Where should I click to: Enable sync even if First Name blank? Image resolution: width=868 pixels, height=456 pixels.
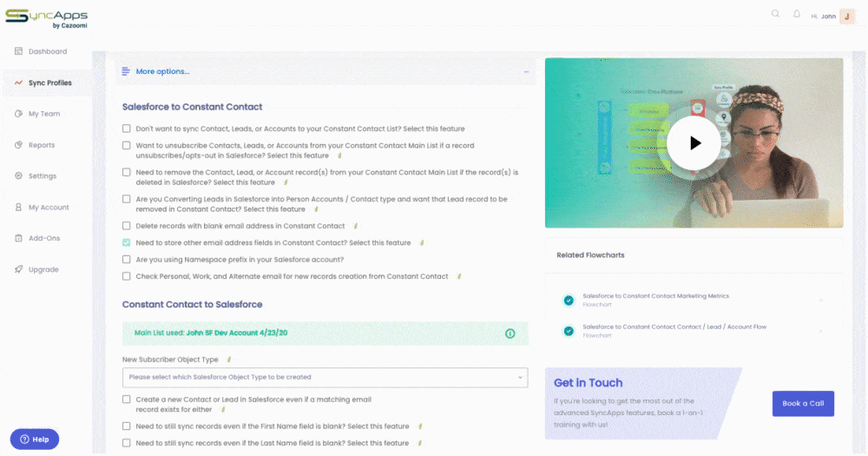(127, 426)
